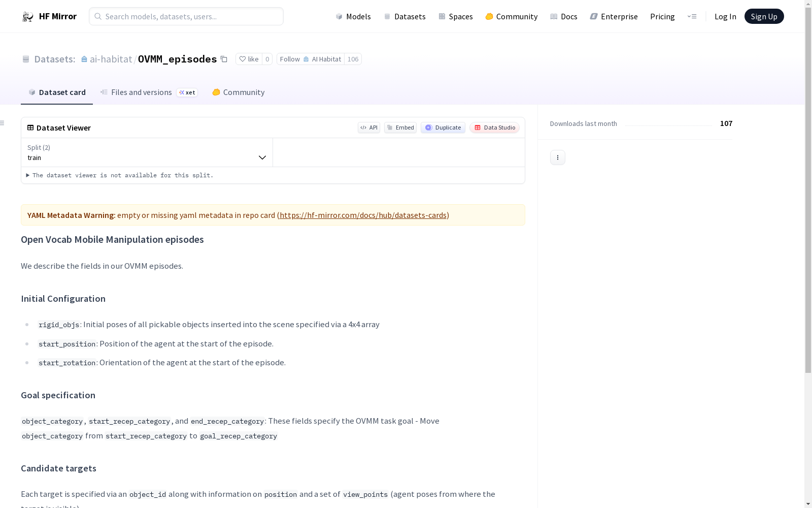Viewport: 812px width, 508px height.
Task: Click the view_points code term
Action: (365, 494)
